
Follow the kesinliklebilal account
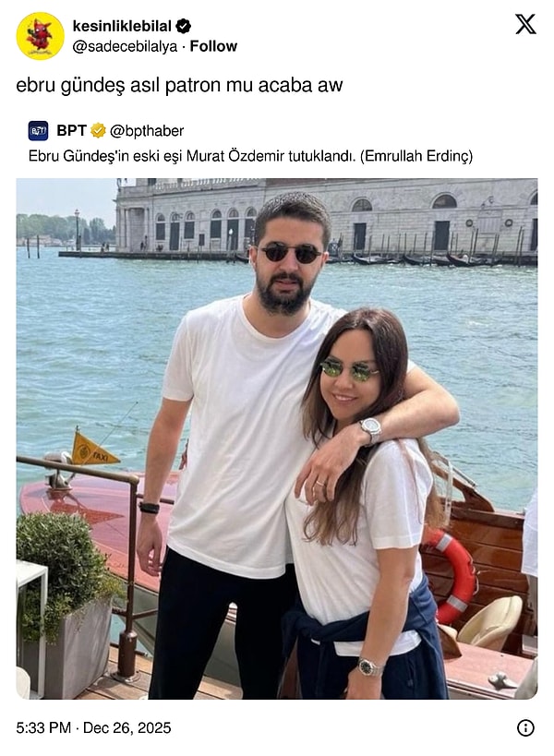(213, 46)
